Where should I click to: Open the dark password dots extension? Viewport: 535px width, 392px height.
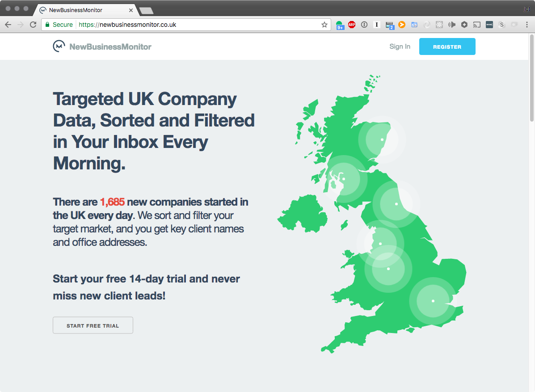tap(489, 25)
